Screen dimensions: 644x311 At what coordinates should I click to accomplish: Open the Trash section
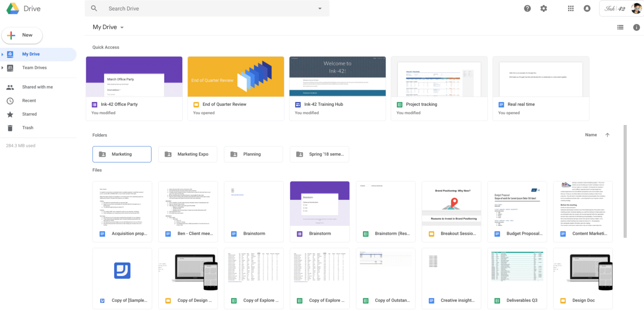coord(28,128)
